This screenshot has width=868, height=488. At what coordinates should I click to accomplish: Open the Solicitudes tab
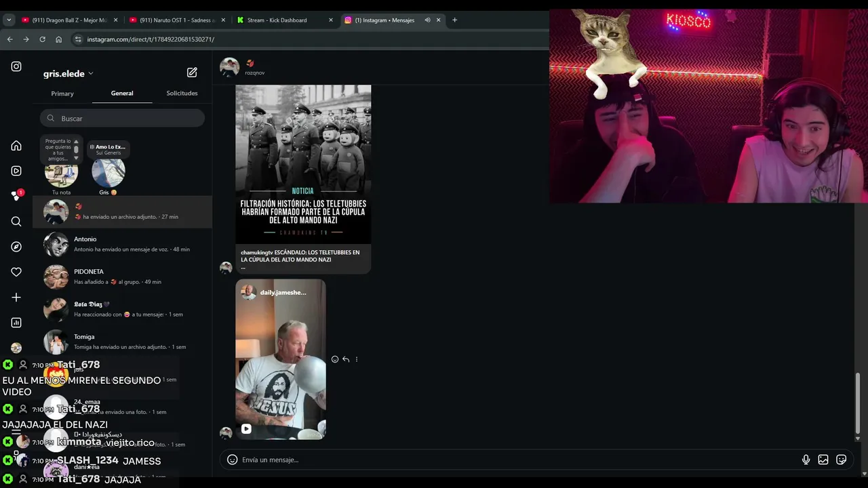click(182, 93)
